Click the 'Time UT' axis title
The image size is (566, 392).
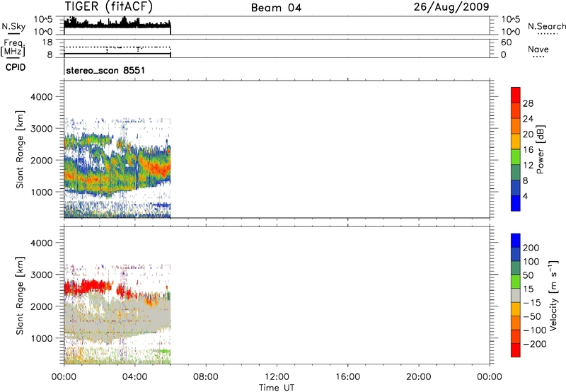click(x=277, y=388)
